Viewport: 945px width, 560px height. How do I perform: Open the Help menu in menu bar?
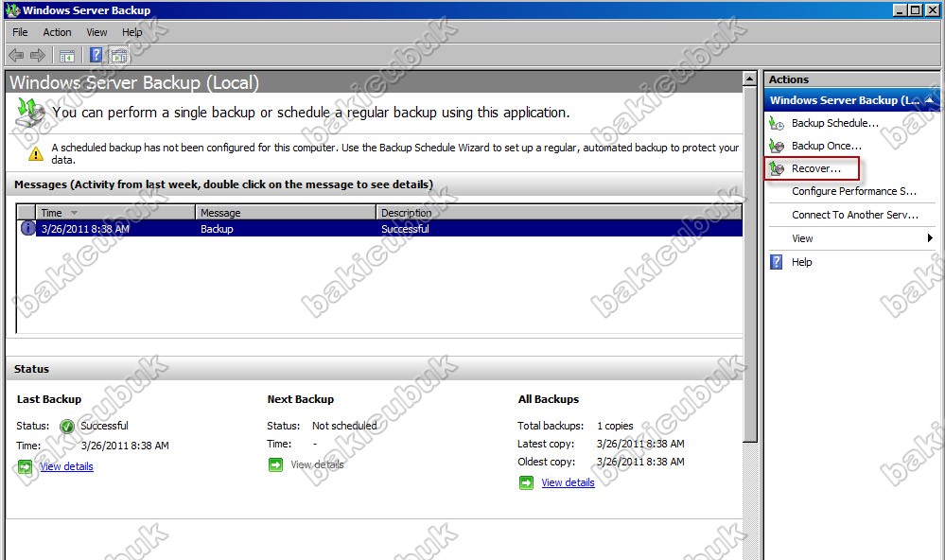(x=132, y=32)
